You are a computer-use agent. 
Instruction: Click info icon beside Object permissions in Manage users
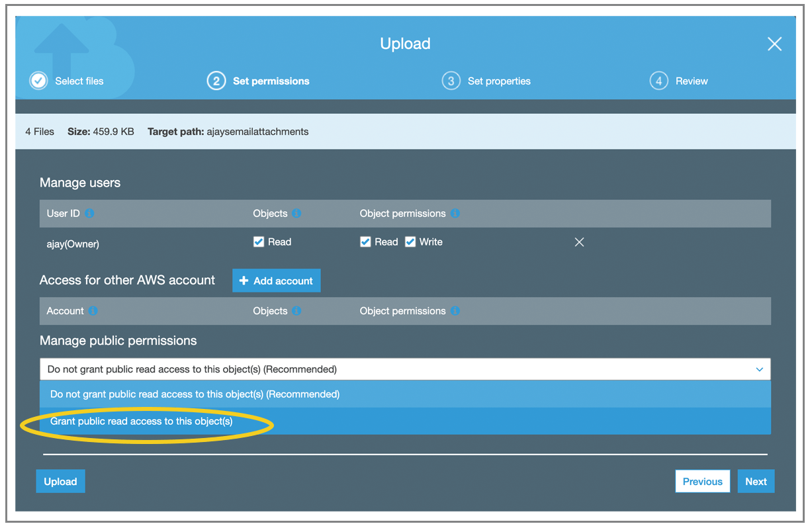455,214
